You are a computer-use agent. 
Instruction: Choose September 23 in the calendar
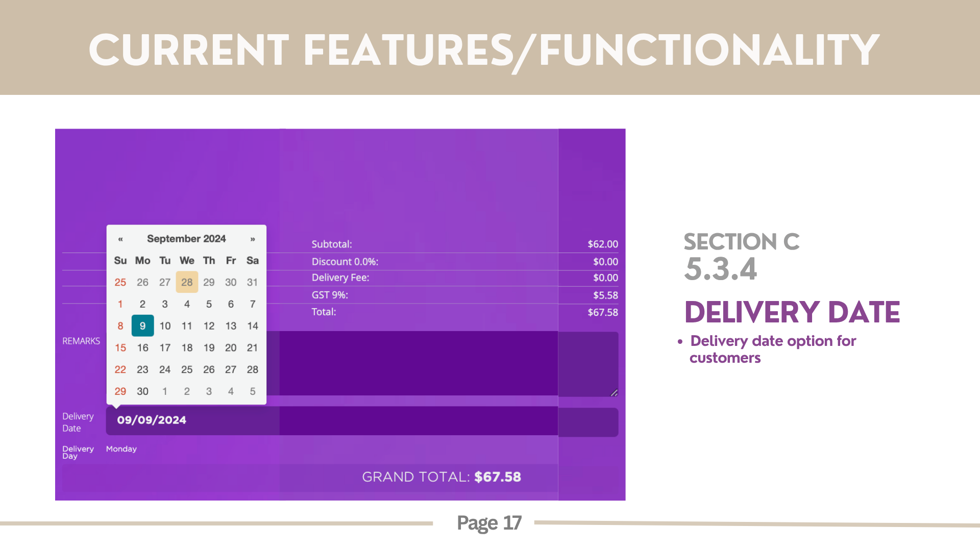click(142, 369)
